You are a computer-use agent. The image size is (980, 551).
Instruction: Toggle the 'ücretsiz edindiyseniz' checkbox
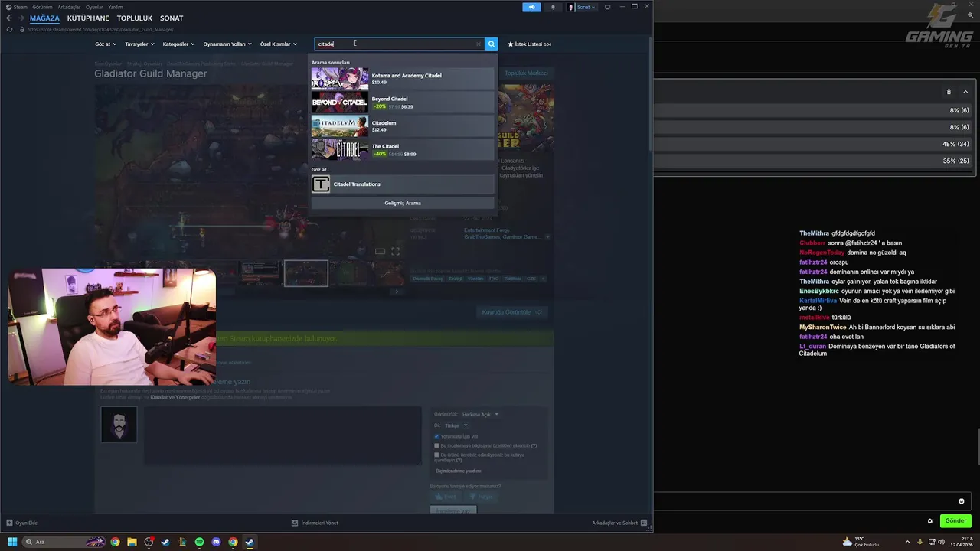pyautogui.click(x=436, y=455)
